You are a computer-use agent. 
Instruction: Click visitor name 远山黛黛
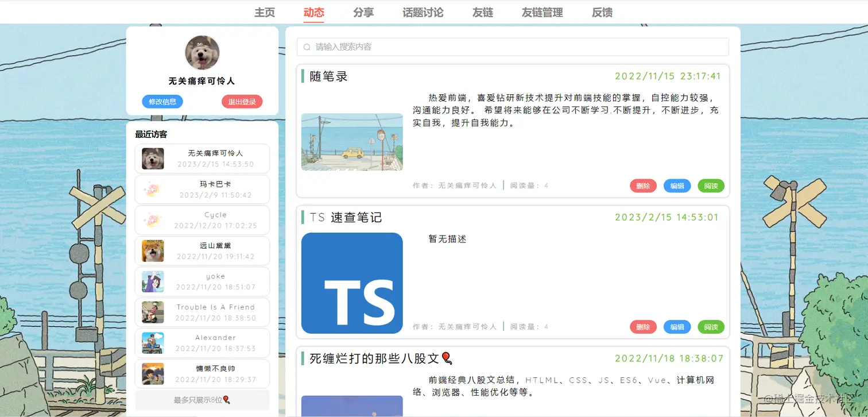pyautogui.click(x=215, y=245)
